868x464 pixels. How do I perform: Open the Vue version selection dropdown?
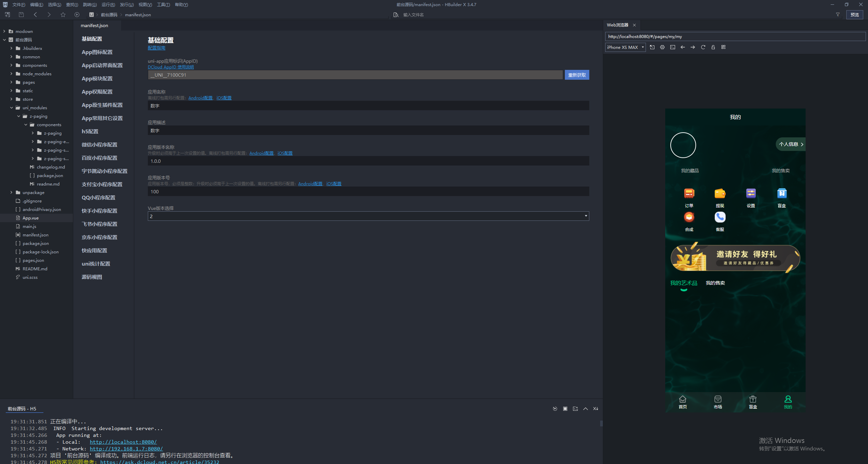coord(368,216)
